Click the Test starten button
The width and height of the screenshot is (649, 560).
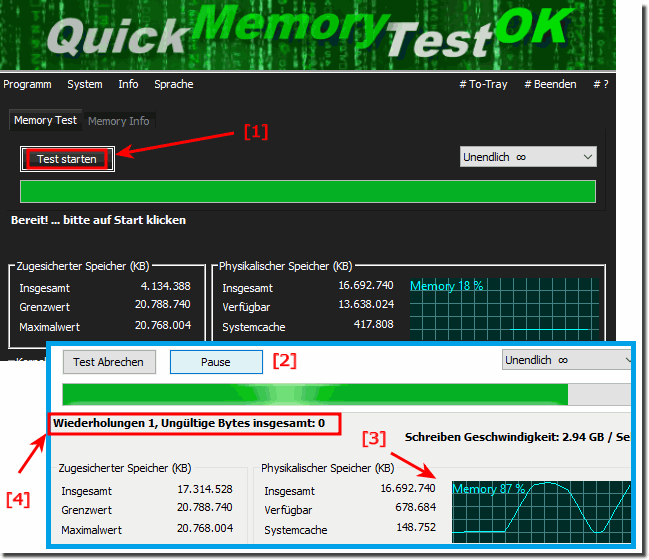(x=67, y=159)
